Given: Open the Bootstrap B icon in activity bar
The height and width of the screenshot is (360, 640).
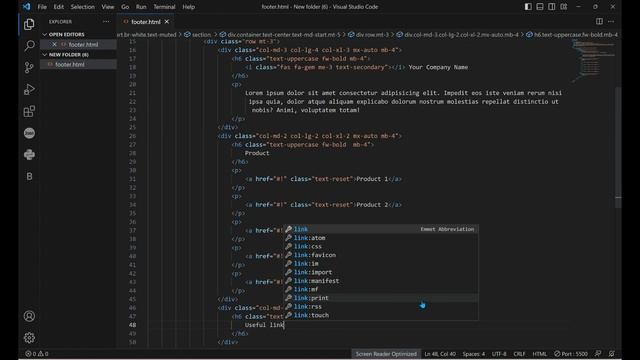Looking at the screenshot, I should (29, 176).
